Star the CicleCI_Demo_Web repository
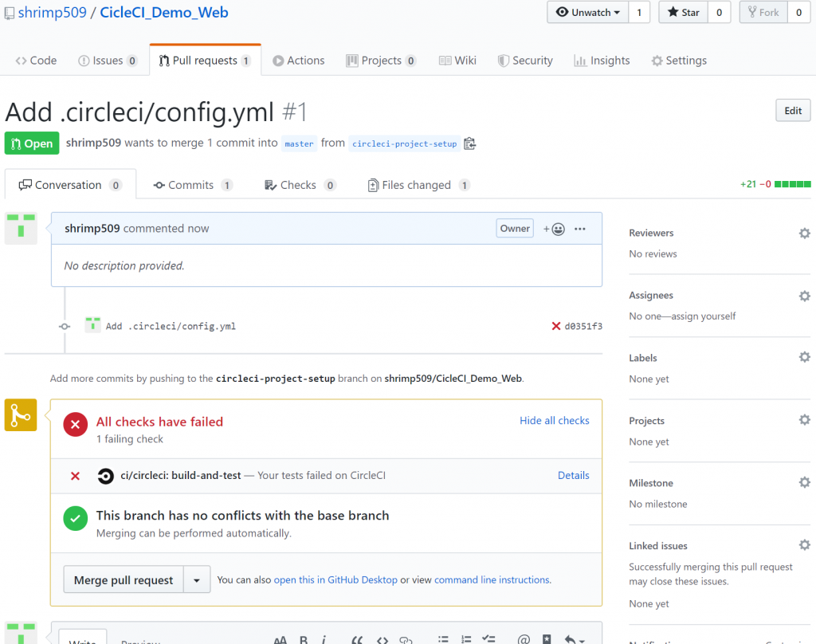This screenshot has width=816, height=644. click(x=683, y=12)
